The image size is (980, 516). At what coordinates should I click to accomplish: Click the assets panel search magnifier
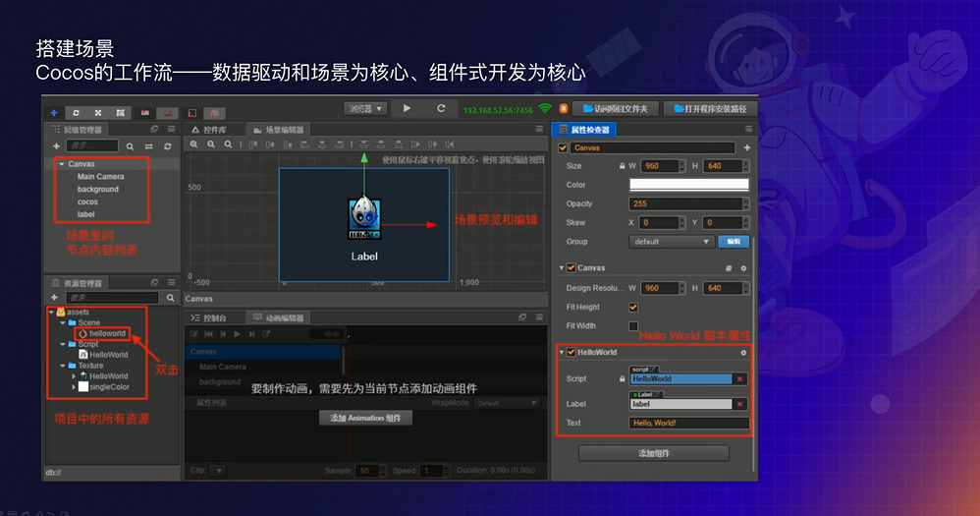pos(170,298)
